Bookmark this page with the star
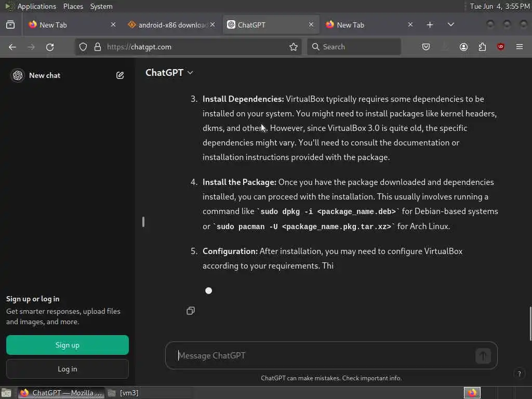This screenshot has width=532, height=399. point(294,47)
